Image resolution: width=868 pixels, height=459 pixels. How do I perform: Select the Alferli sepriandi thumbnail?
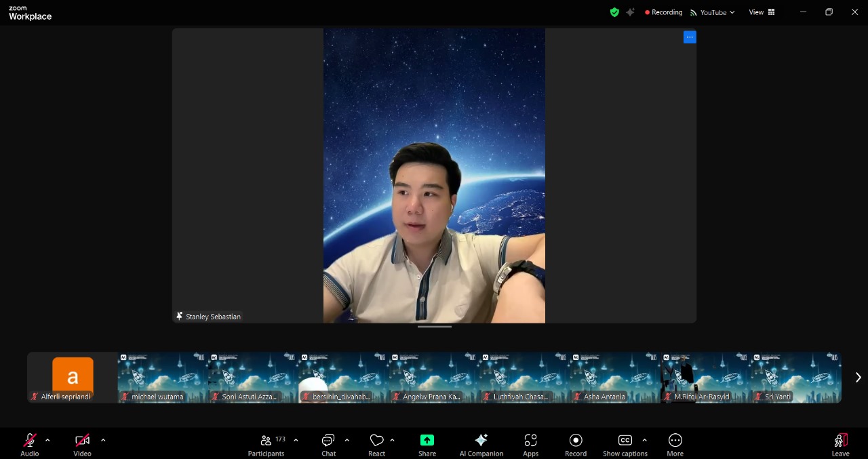point(73,378)
